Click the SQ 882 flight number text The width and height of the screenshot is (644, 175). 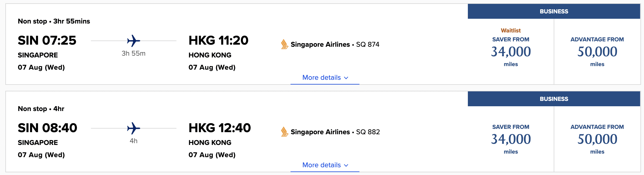pos(368,132)
